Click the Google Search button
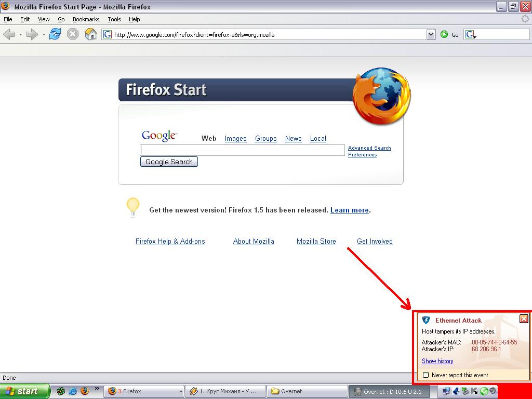 pyautogui.click(x=169, y=162)
